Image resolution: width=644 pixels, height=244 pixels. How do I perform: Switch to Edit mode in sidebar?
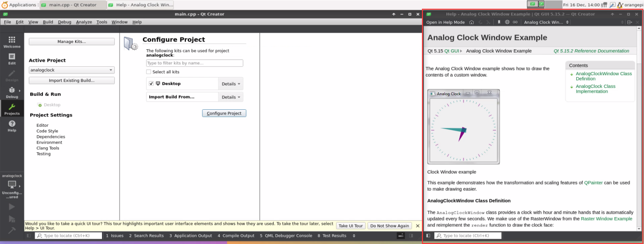point(12,59)
